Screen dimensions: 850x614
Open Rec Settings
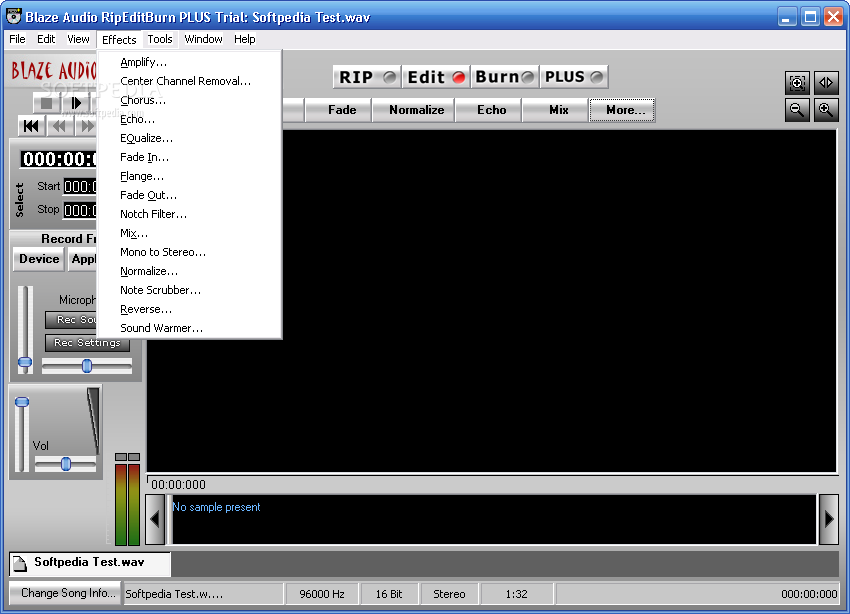87,342
